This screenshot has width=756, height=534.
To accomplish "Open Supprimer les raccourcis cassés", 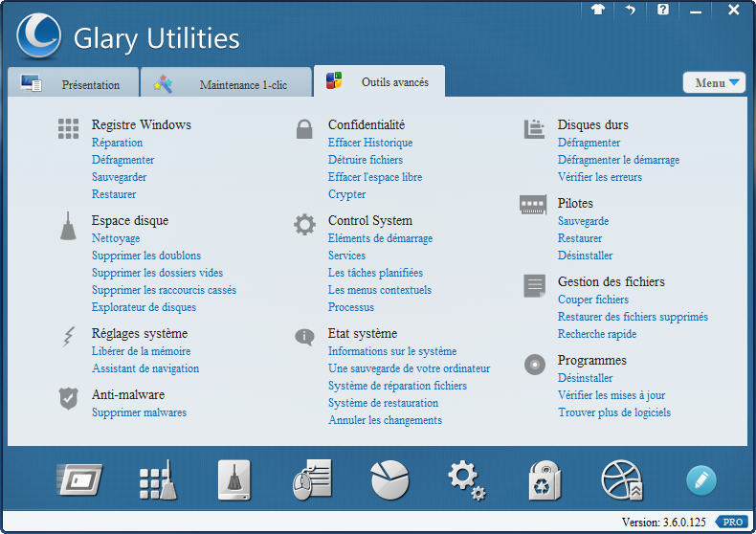I will (x=164, y=290).
